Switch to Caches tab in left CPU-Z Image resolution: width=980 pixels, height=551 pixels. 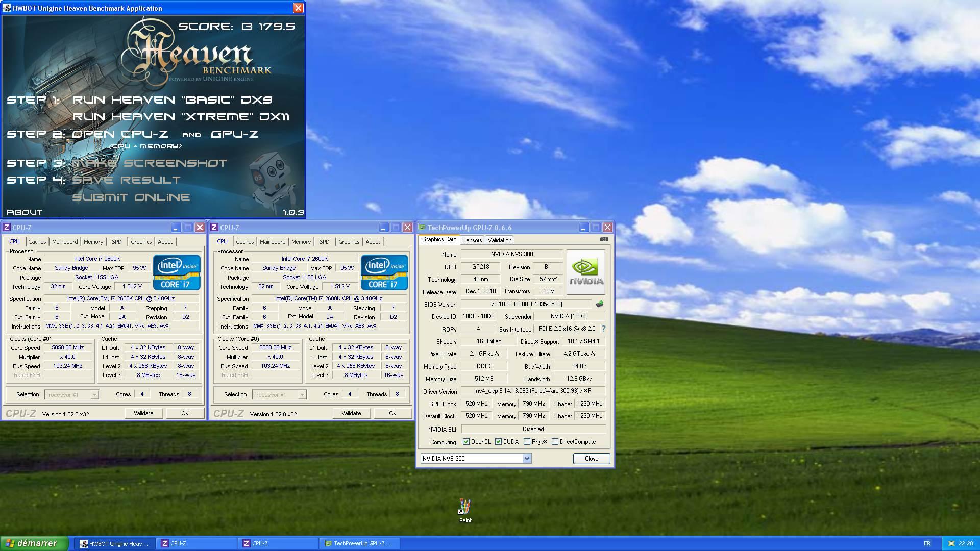[37, 242]
